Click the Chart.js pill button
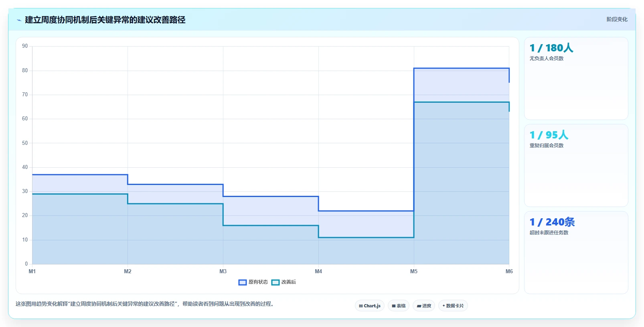Viewport: 644px width, 327px height. click(x=370, y=306)
